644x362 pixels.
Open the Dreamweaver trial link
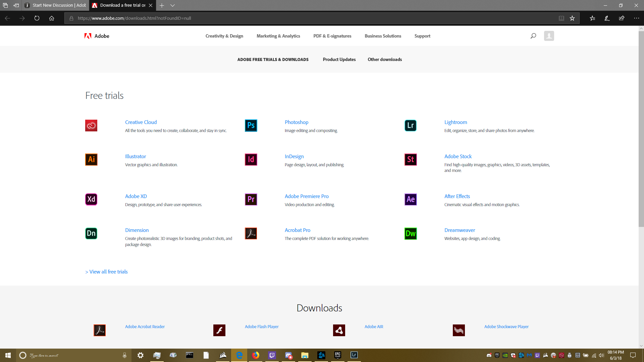460,230
